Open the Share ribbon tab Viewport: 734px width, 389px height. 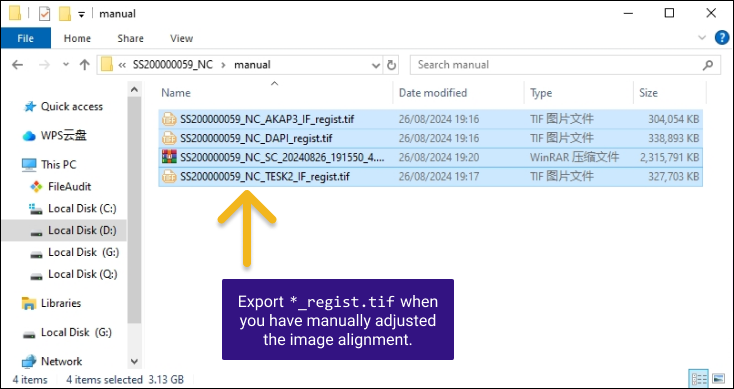point(130,38)
